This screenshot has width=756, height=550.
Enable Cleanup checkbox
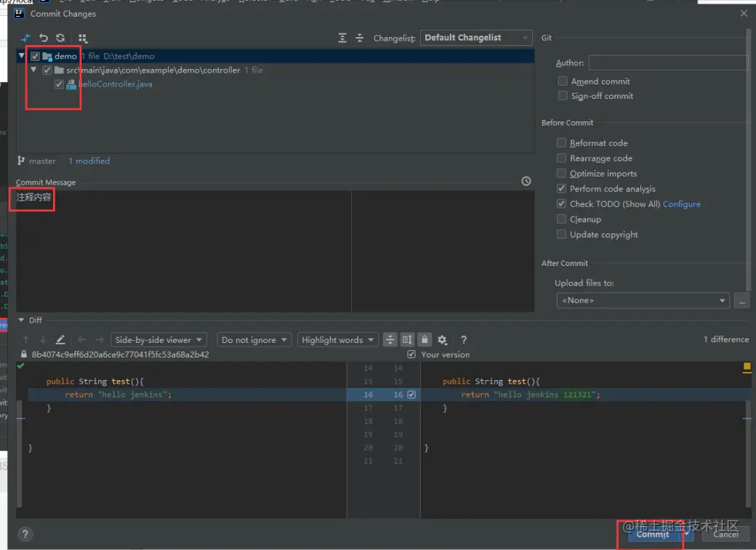point(561,219)
